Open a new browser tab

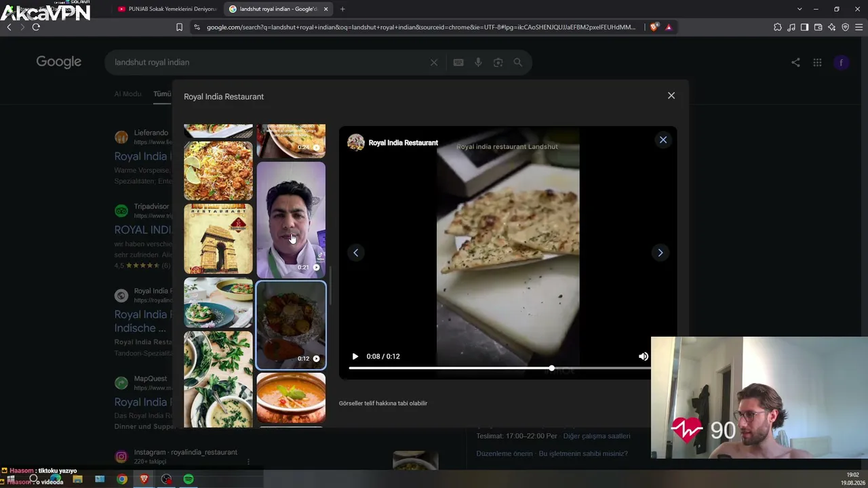342,9
